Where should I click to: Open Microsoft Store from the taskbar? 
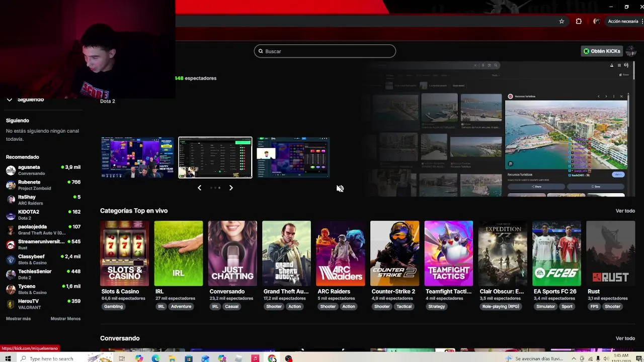pos(189,358)
